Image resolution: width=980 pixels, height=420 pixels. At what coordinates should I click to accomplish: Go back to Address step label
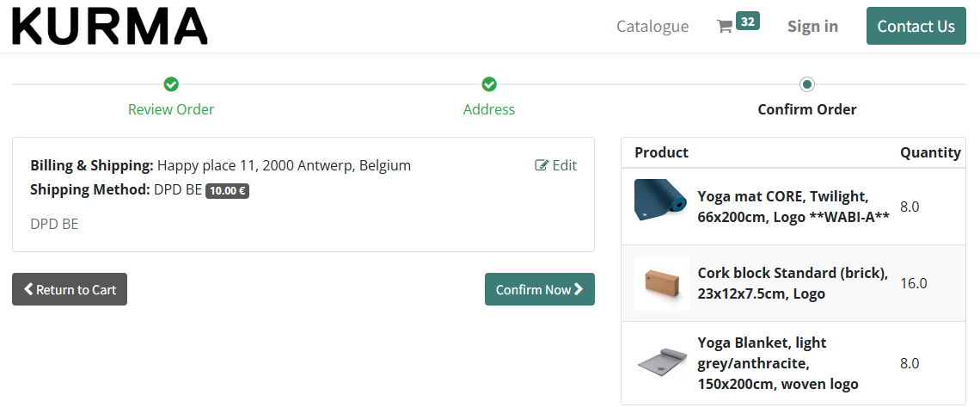[x=489, y=109]
